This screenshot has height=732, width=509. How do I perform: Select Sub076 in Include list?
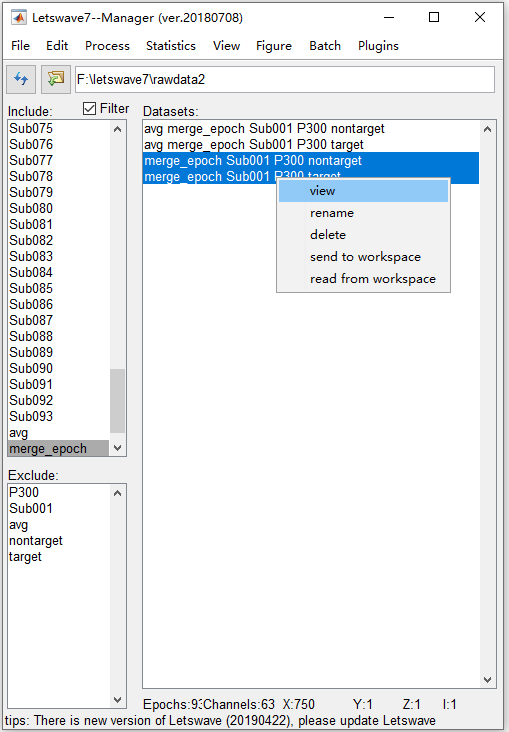point(59,144)
